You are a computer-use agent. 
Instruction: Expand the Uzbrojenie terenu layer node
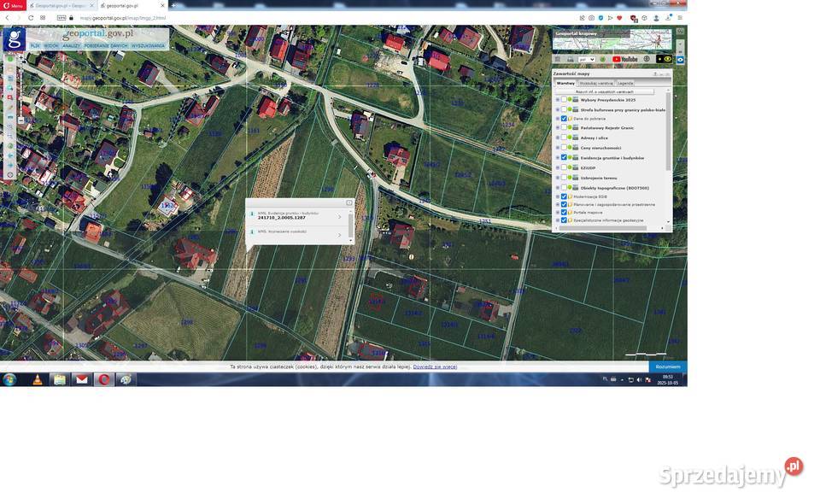coord(557,178)
